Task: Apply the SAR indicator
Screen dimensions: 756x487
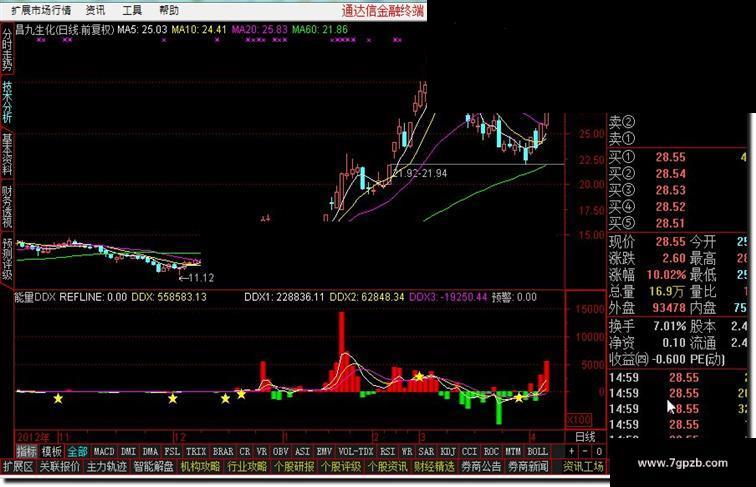Action: click(x=426, y=452)
